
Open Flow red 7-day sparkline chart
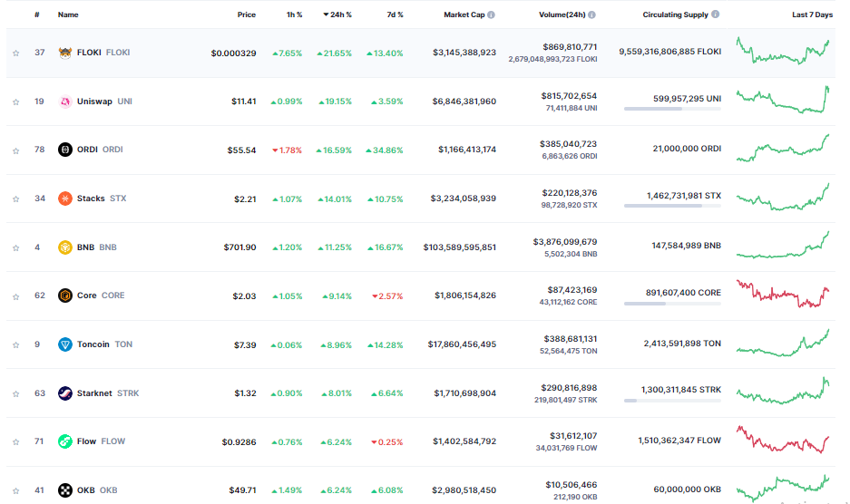pos(783,440)
